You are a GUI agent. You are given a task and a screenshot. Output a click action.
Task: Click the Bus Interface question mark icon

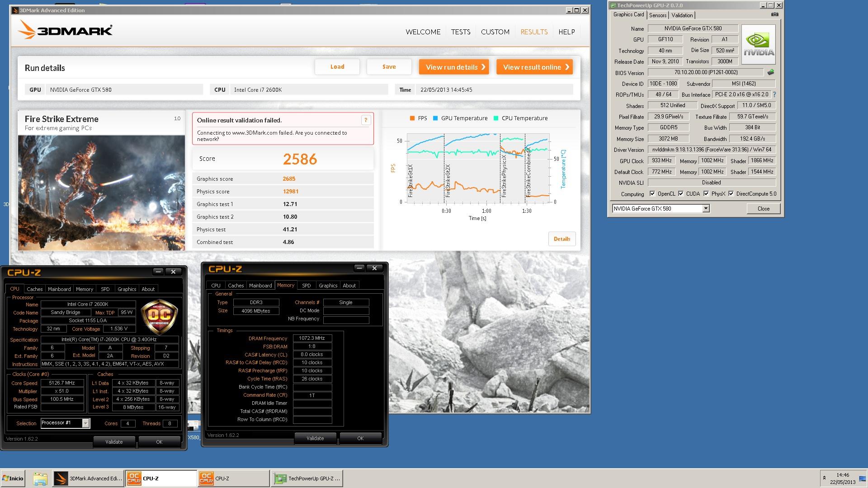pyautogui.click(x=774, y=94)
